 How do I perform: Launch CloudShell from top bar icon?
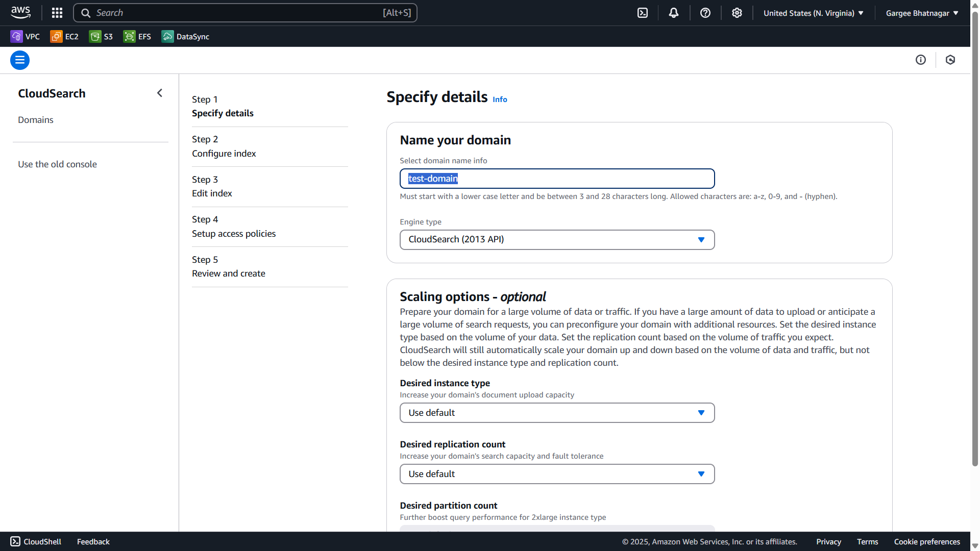click(x=643, y=13)
